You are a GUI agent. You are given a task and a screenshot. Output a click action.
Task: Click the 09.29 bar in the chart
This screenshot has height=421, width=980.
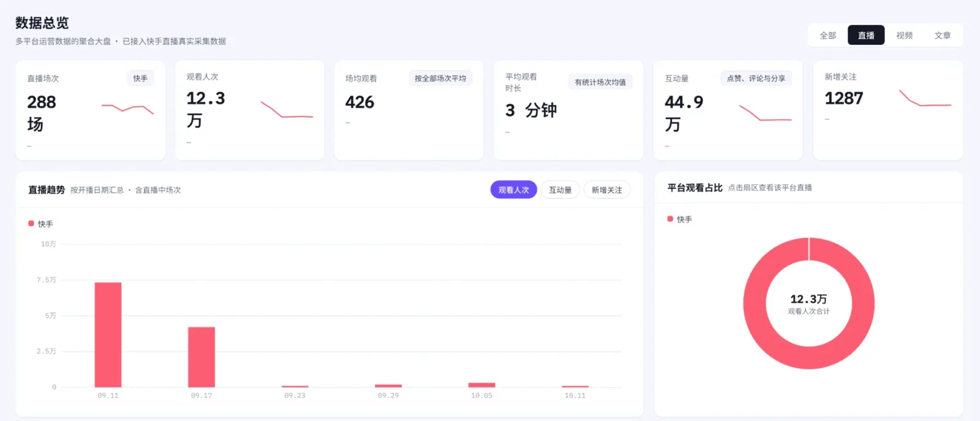pyautogui.click(x=388, y=386)
